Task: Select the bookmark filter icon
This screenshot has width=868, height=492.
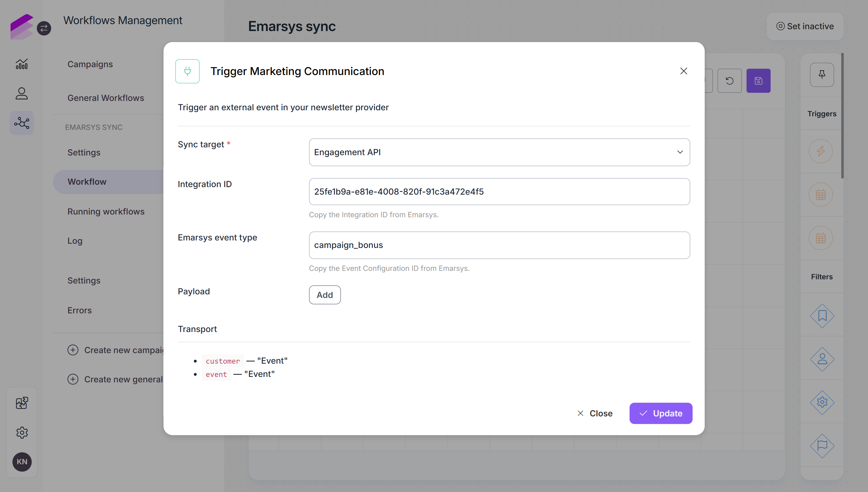Action: click(x=822, y=316)
